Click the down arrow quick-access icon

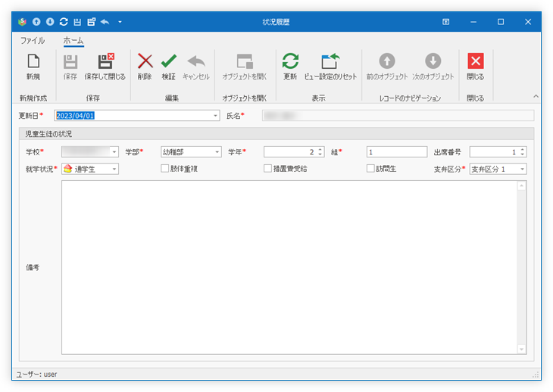[x=50, y=22]
